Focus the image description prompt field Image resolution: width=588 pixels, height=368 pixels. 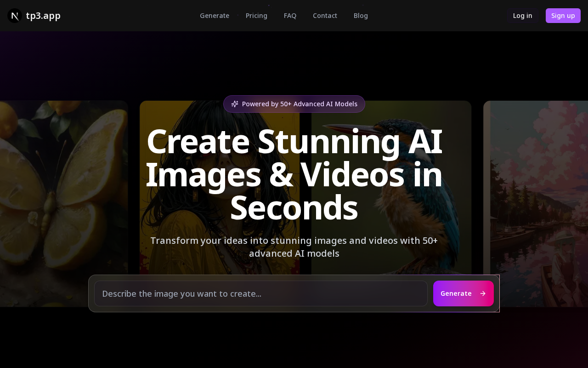tap(261, 293)
